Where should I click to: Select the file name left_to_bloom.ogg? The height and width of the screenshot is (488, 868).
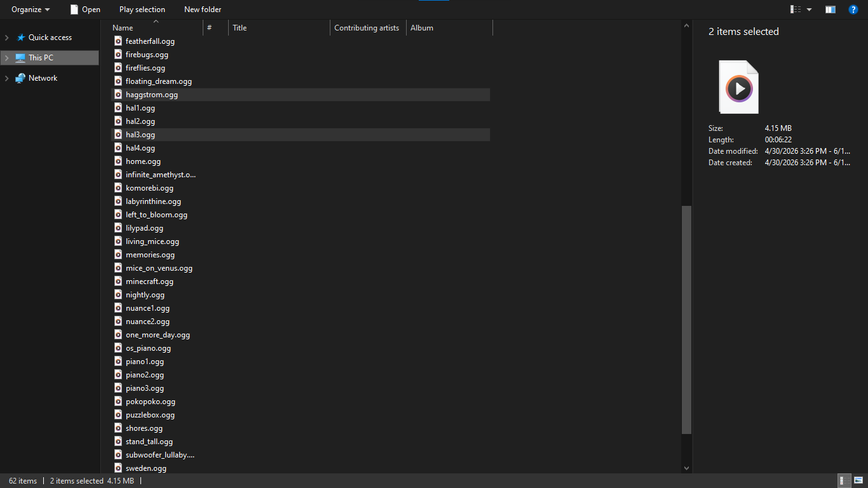click(x=156, y=215)
